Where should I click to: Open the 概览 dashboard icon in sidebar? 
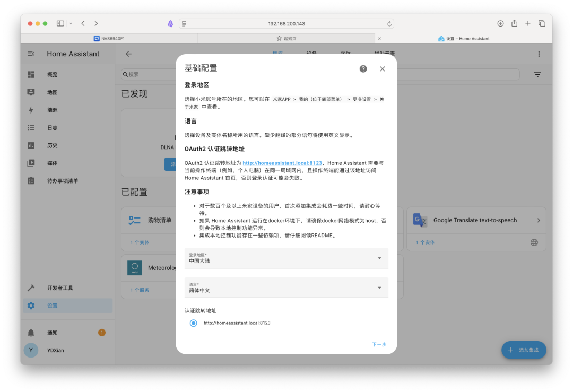tap(31, 75)
